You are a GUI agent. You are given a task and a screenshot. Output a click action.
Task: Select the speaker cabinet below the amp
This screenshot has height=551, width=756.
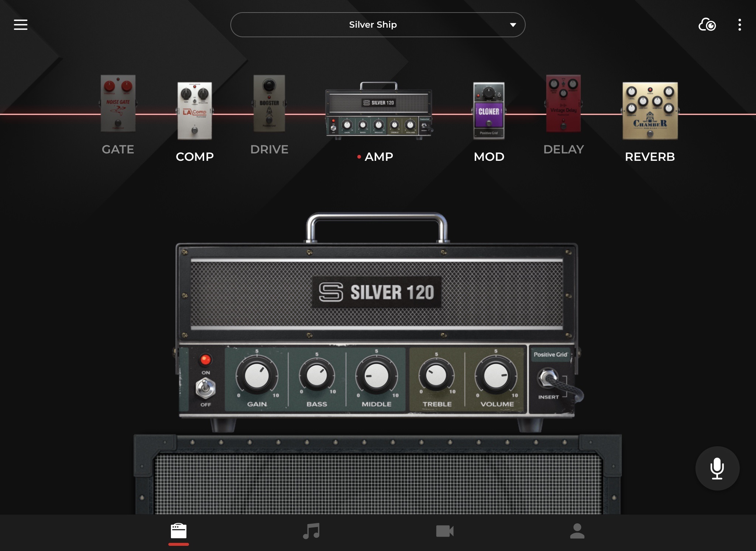pos(378,474)
